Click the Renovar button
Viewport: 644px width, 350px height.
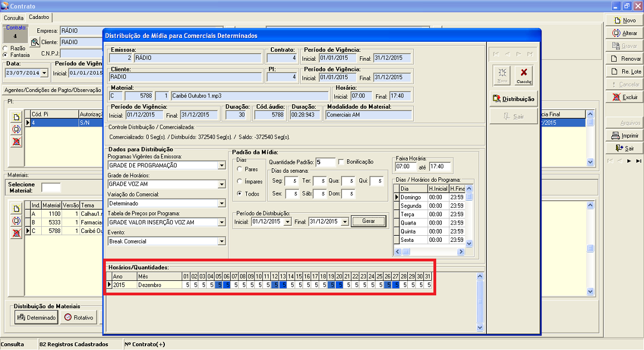pos(625,59)
